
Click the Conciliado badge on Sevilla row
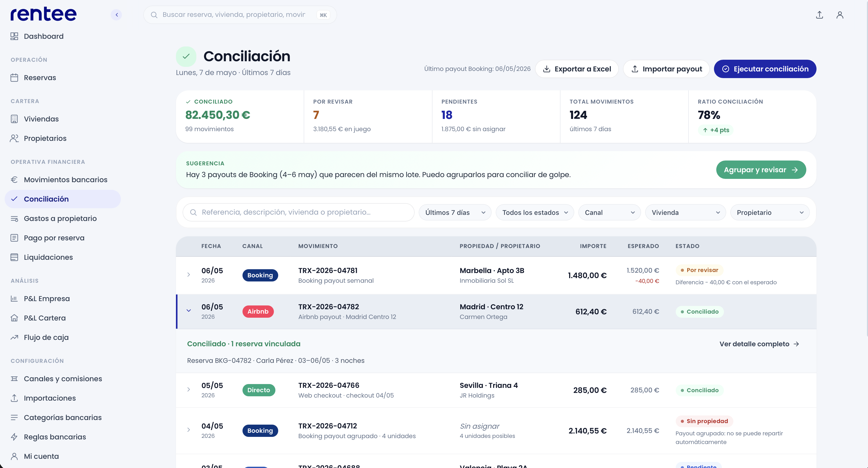pyautogui.click(x=699, y=390)
